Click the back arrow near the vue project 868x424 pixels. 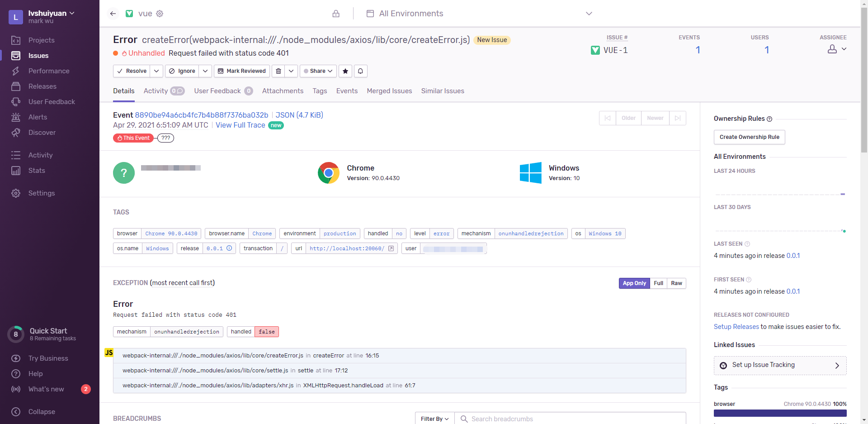click(113, 14)
